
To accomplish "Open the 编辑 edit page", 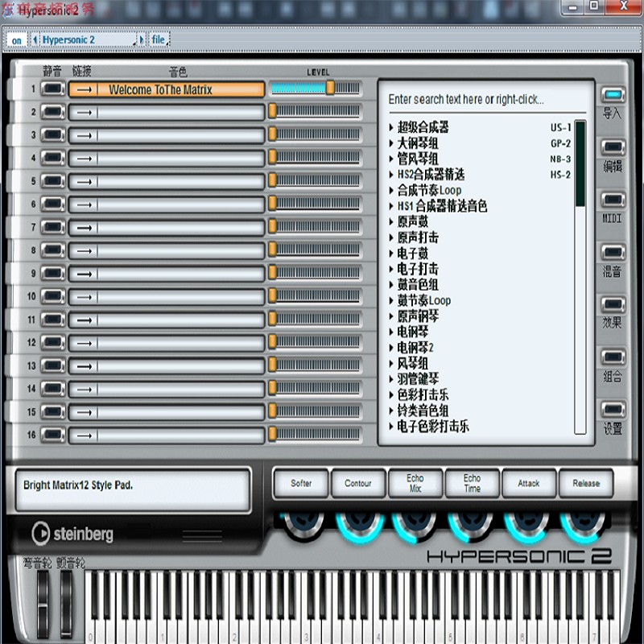I will [613, 147].
